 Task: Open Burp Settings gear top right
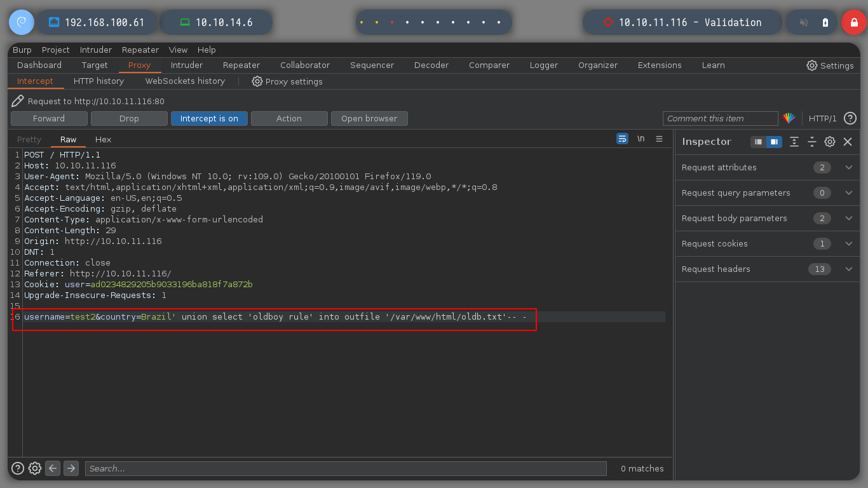[x=830, y=65]
